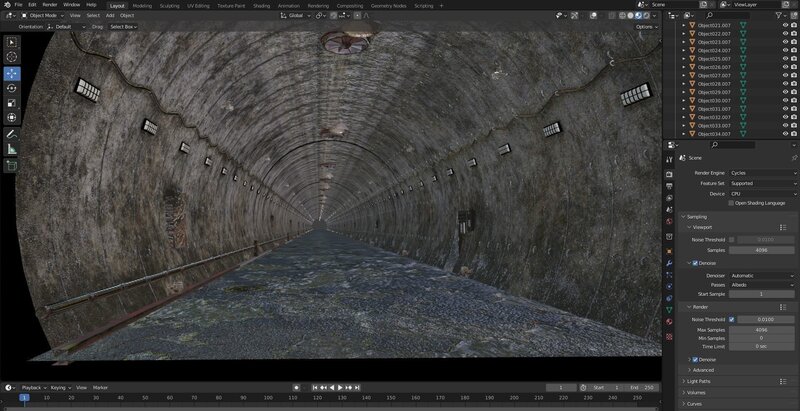The image size is (800, 411).
Task: Open the Render menu
Action: click(x=50, y=5)
